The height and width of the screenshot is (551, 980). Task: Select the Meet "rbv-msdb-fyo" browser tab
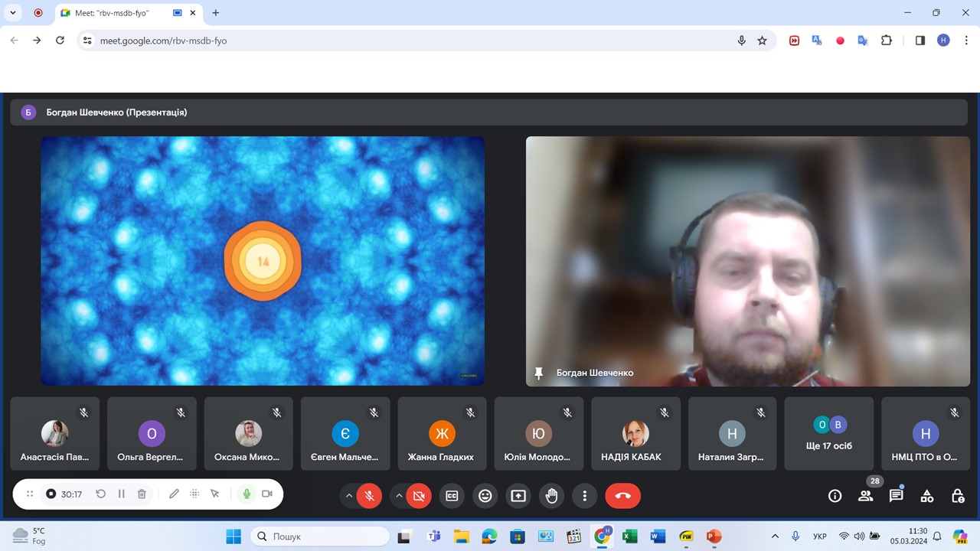[x=115, y=13]
